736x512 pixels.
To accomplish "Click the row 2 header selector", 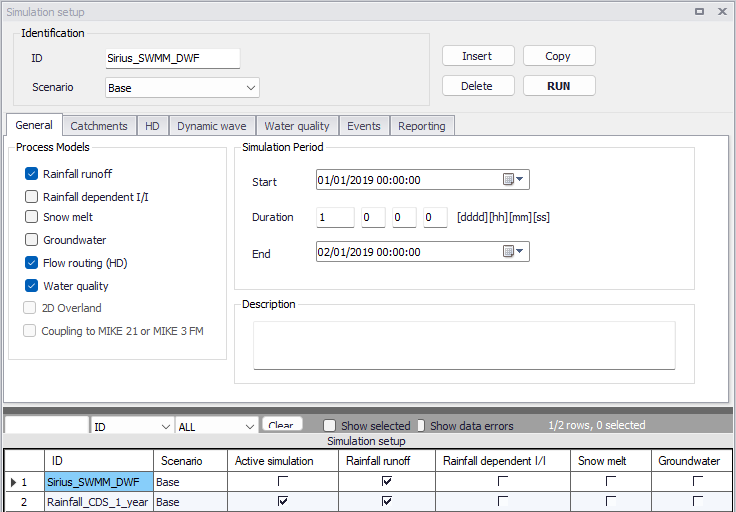I will point(24,502).
